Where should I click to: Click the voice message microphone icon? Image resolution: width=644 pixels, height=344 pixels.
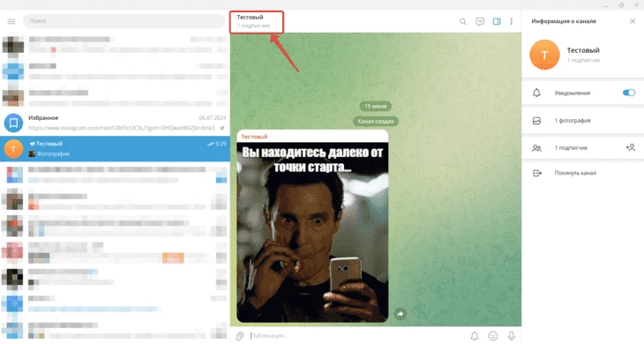click(x=512, y=336)
